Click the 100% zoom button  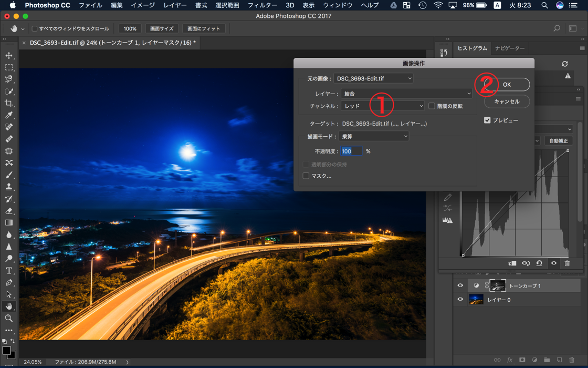click(x=130, y=28)
